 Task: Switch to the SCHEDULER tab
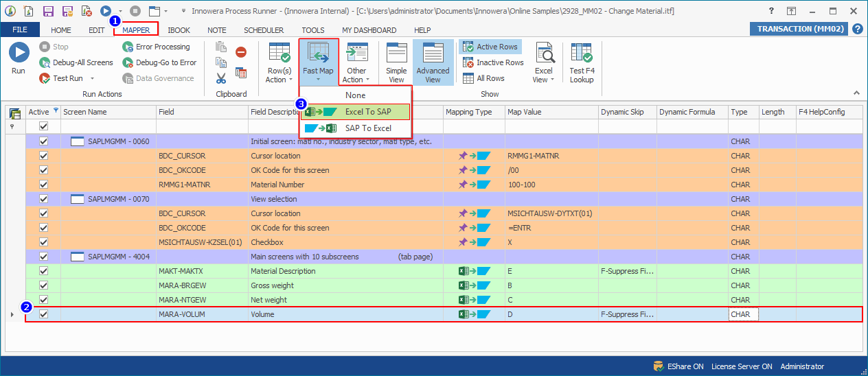pyautogui.click(x=264, y=30)
